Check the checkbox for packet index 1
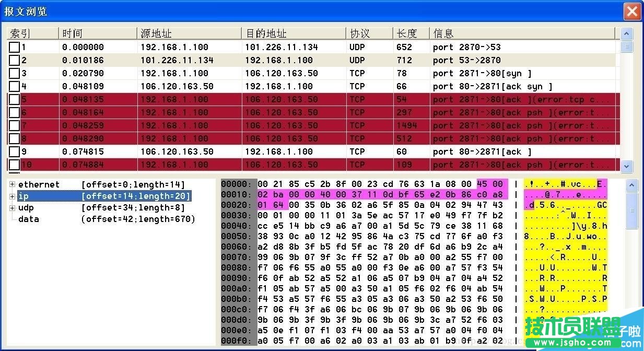644x351 pixels. tap(14, 47)
